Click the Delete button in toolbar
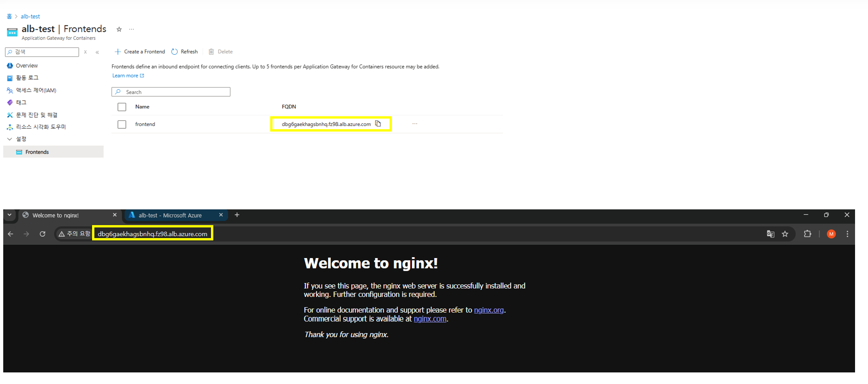 [221, 52]
